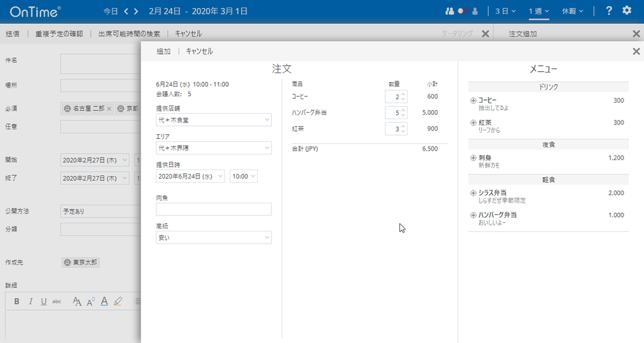This screenshot has height=343, width=644.
Task: Open settings with the gear icon
Action: click(627, 11)
